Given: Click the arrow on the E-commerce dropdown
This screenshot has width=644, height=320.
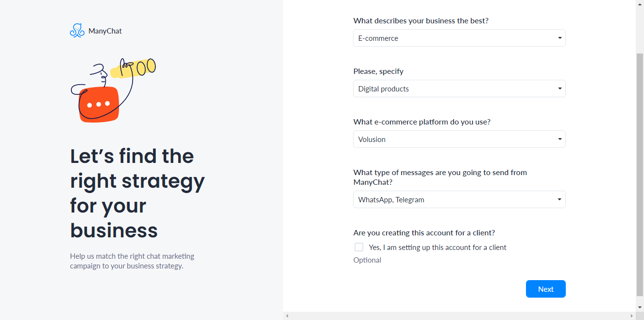Looking at the screenshot, I should coord(559,38).
